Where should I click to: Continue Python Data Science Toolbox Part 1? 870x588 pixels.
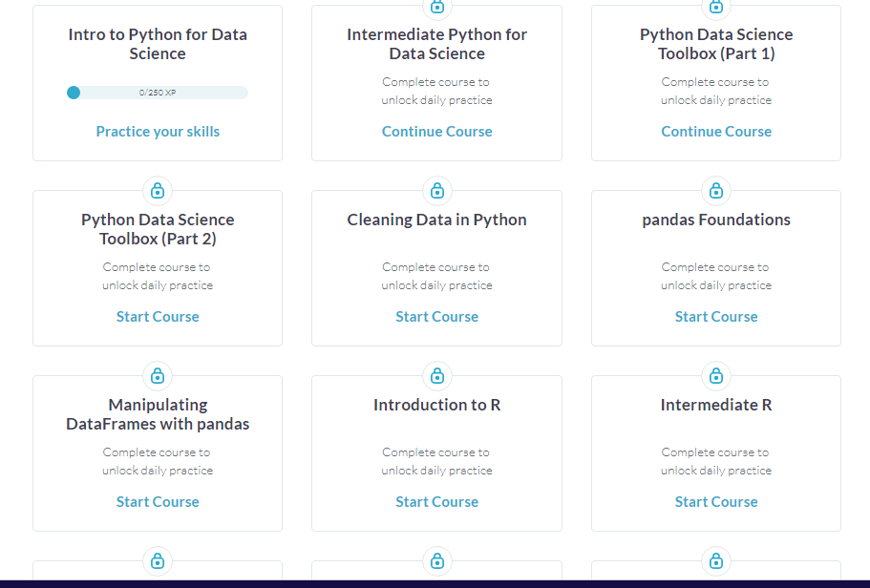[715, 131]
